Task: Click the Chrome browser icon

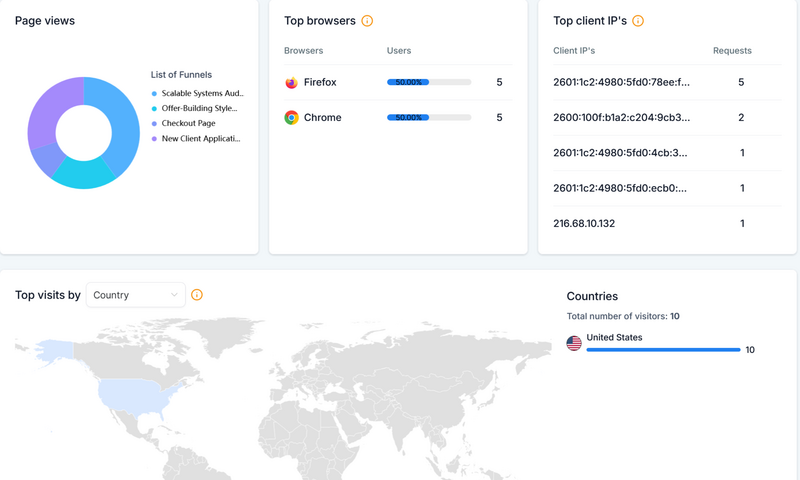Action: 291,118
